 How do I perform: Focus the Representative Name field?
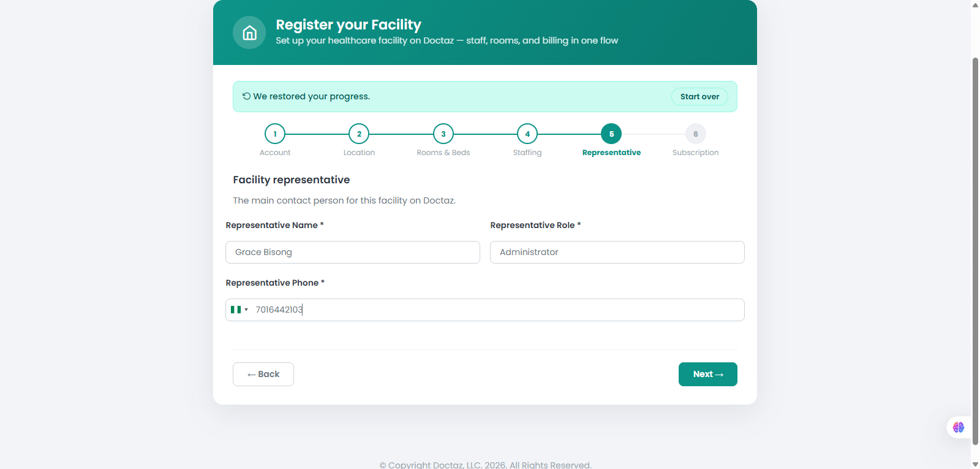click(353, 252)
